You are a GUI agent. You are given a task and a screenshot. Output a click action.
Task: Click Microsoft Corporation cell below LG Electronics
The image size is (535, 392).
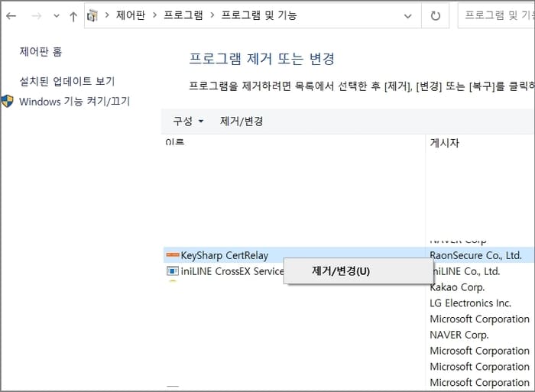coord(480,319)
